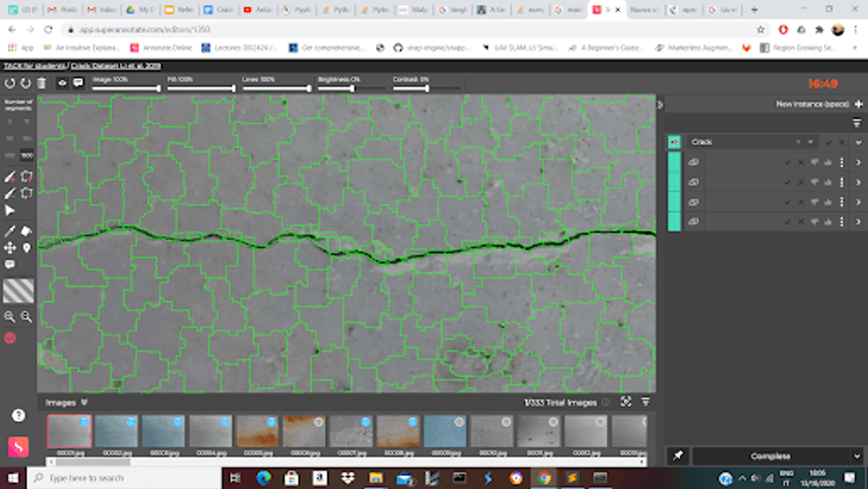Adjust the Lines opacity slider
Viewport: 868px width, 489px height.
click(x=277, y=88)
